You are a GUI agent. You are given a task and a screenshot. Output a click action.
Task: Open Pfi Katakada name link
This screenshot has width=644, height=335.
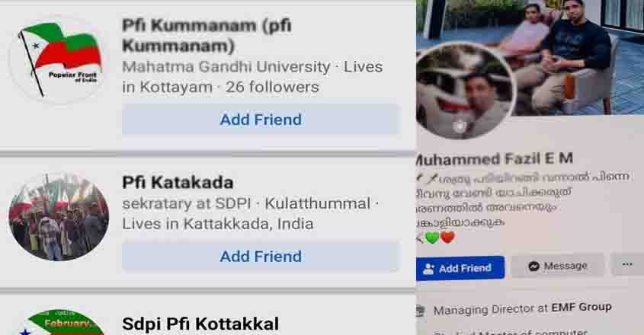178,182
